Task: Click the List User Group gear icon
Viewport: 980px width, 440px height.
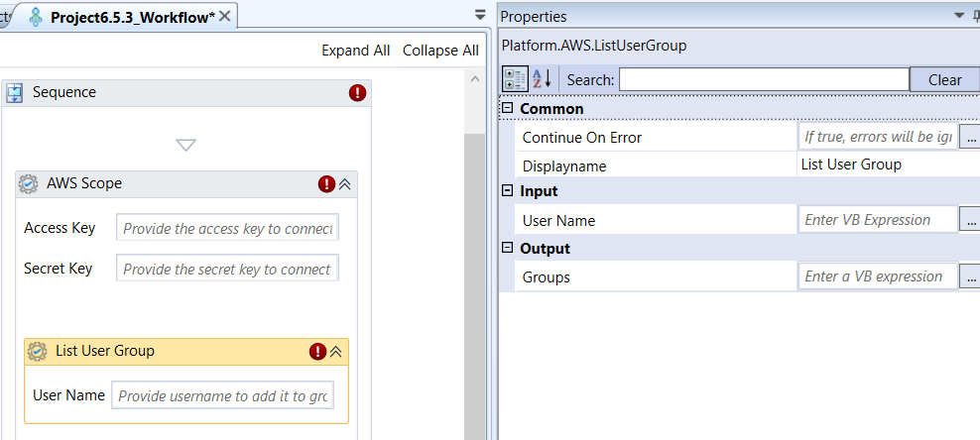Action: pos(38,352)
